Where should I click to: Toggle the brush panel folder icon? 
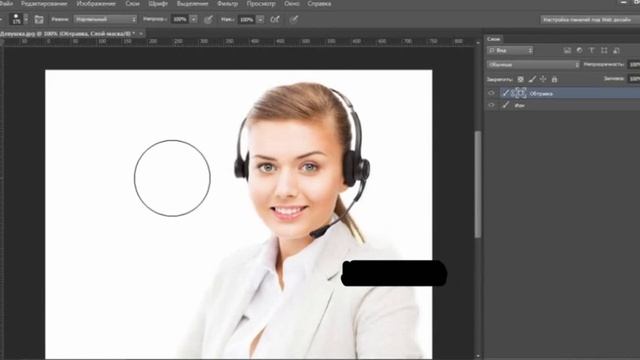tap(39, 19)
